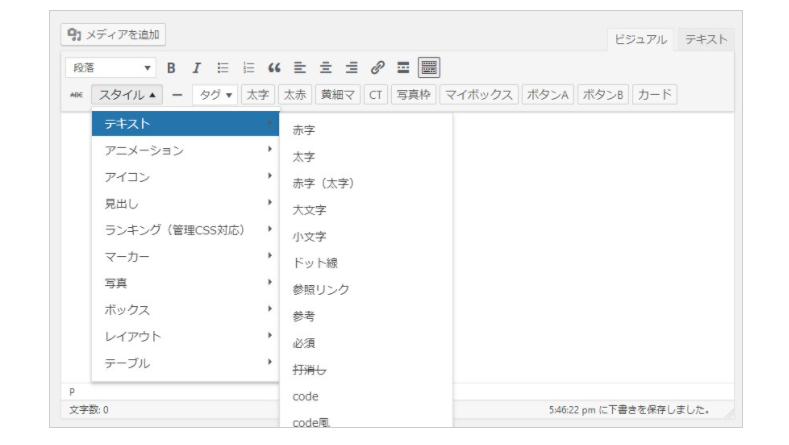This screenshot has height=445, width=789.
Task: Click the ボタンA toolbar button
Action: [x=547, y=95]
